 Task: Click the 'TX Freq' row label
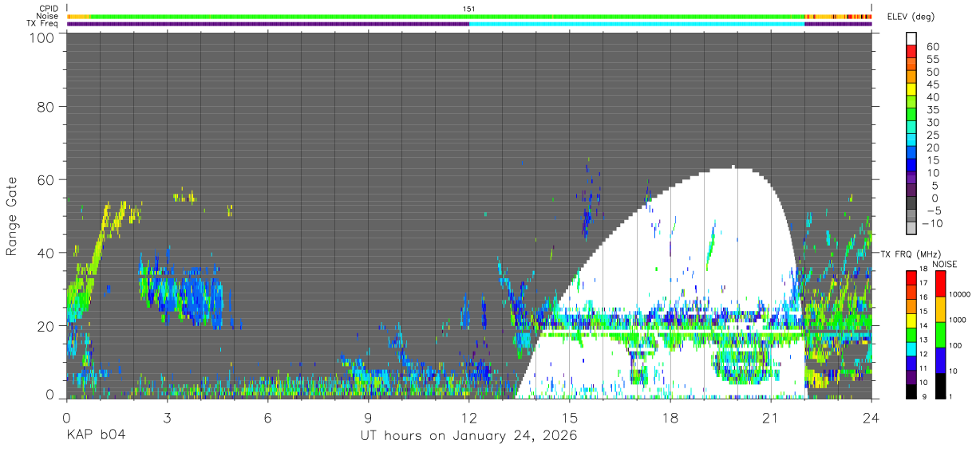point(42,24)
